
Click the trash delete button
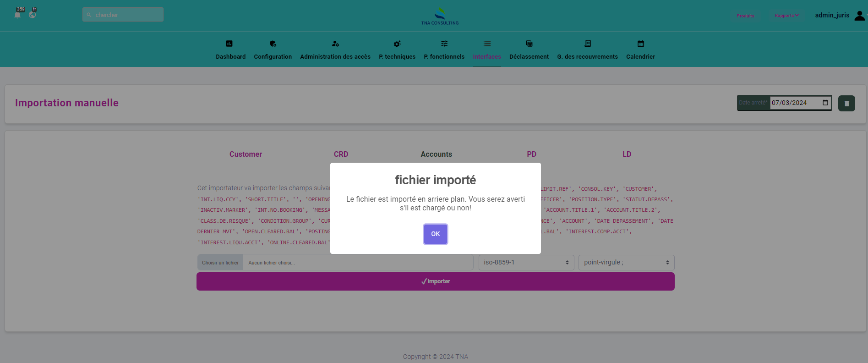[x=846, y=104]
